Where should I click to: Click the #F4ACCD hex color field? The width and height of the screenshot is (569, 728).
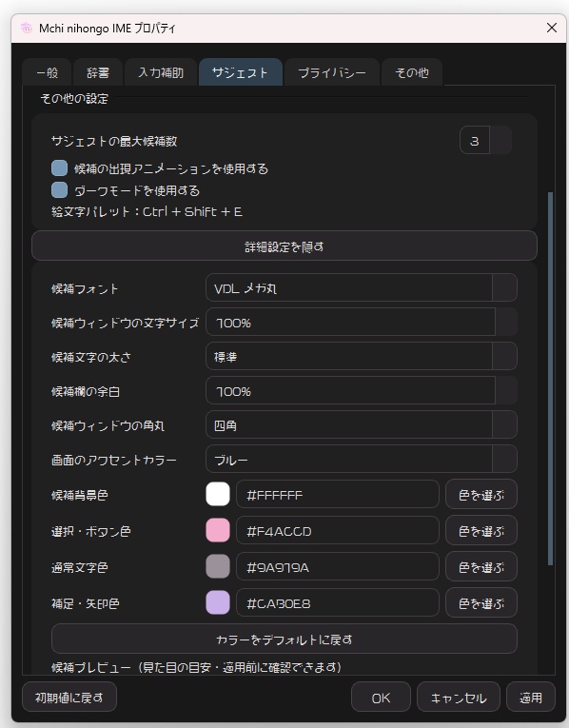coord(338,531)
